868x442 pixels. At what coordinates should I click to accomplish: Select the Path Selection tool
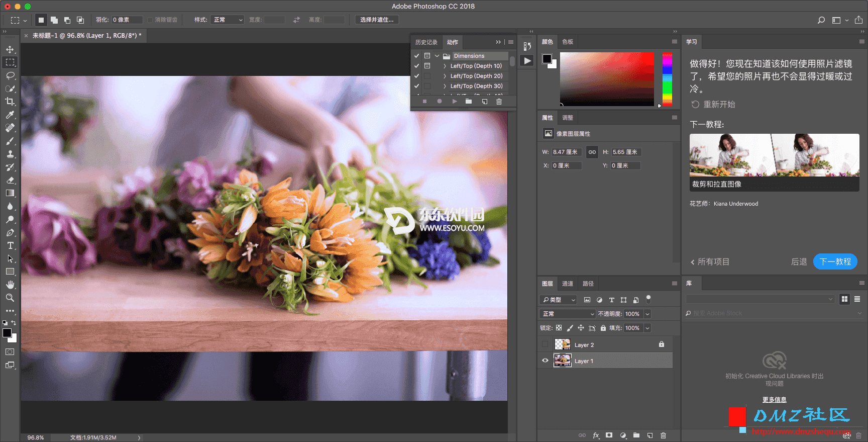coord(10,258)
